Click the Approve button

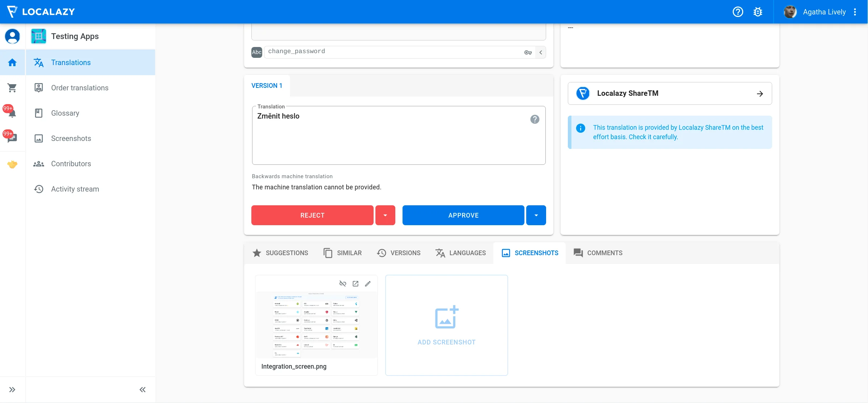pyautogui.click(x=463, y=215)
